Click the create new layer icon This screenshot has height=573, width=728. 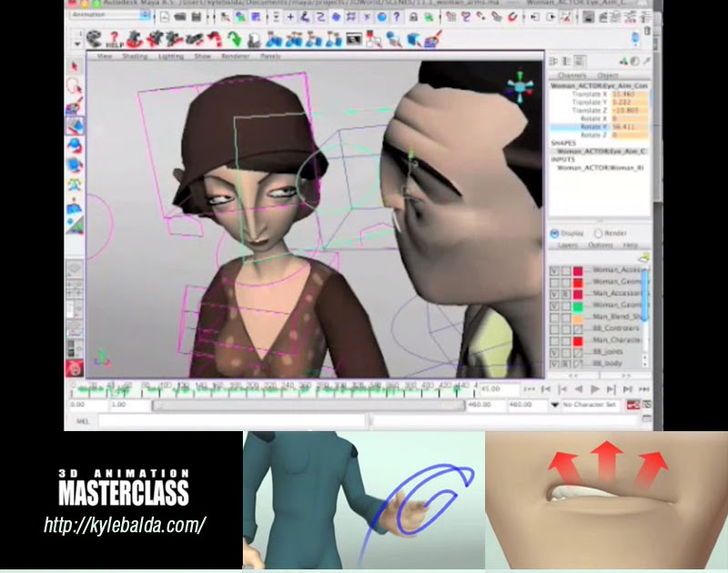(x=643, y=258)
